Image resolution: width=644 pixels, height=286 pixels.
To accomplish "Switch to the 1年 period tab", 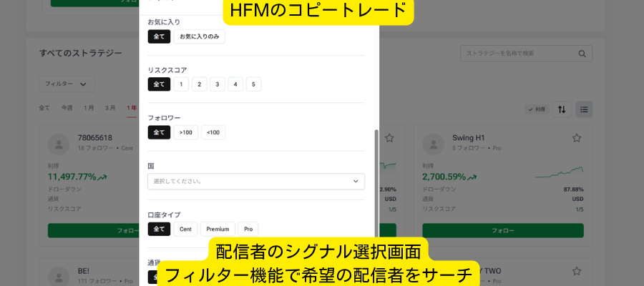I will (132, 108).
